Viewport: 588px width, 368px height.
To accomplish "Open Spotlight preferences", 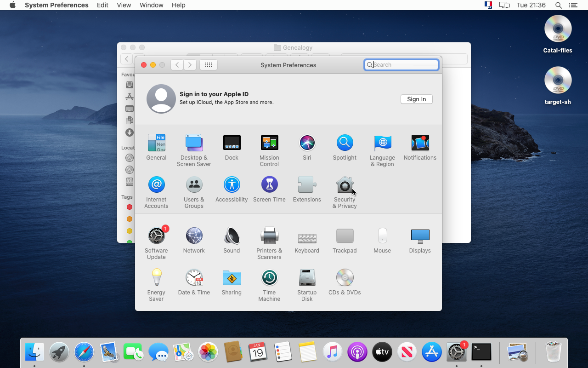I will coord(345,147).
